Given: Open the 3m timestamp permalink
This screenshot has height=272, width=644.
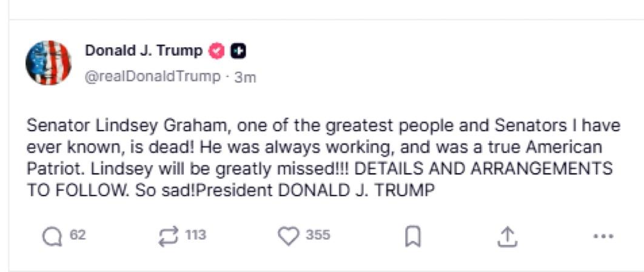Looking at the screenshot, I should pos(245,77).
